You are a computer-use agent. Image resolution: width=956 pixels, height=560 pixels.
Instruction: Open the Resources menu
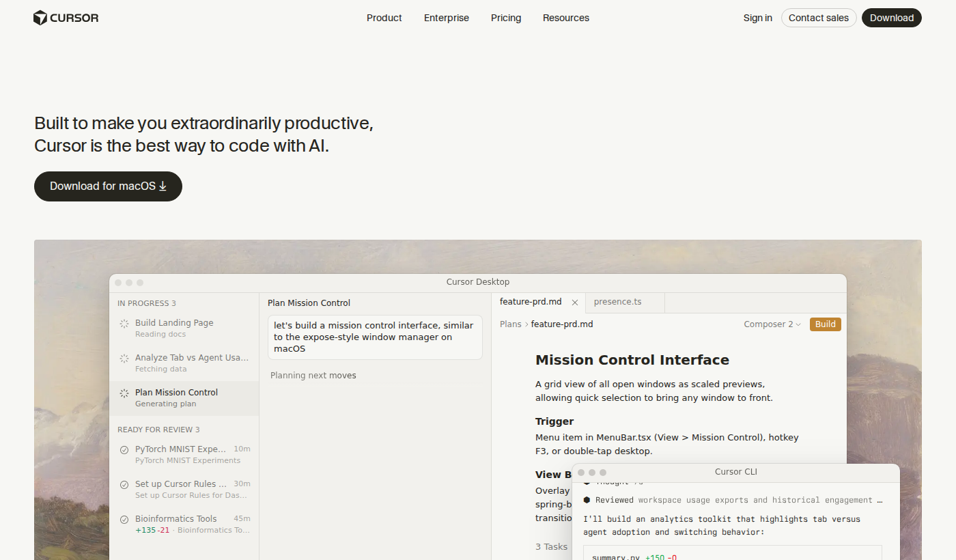566,18
